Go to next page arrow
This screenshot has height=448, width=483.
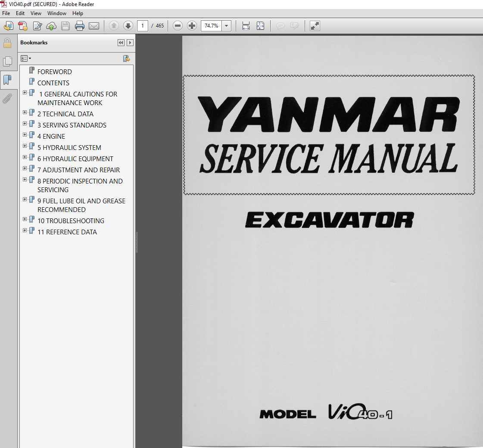pyautogui.click(x=128, y=26)
